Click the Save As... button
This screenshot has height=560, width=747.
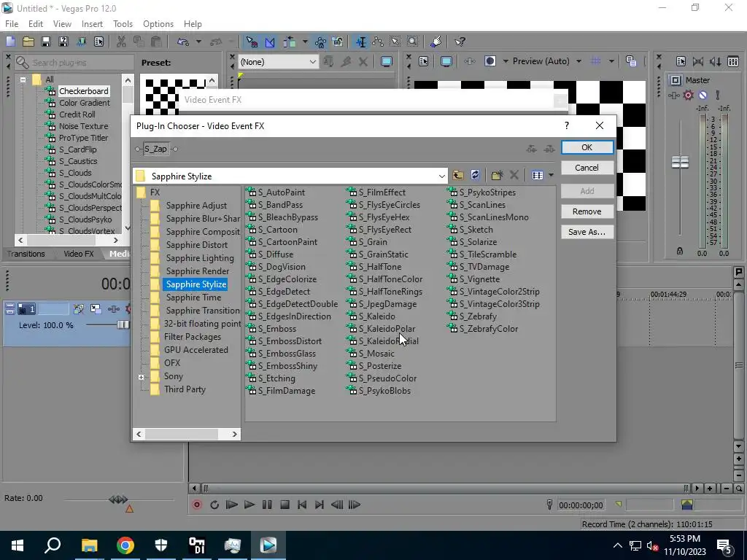tap(587, 232)
